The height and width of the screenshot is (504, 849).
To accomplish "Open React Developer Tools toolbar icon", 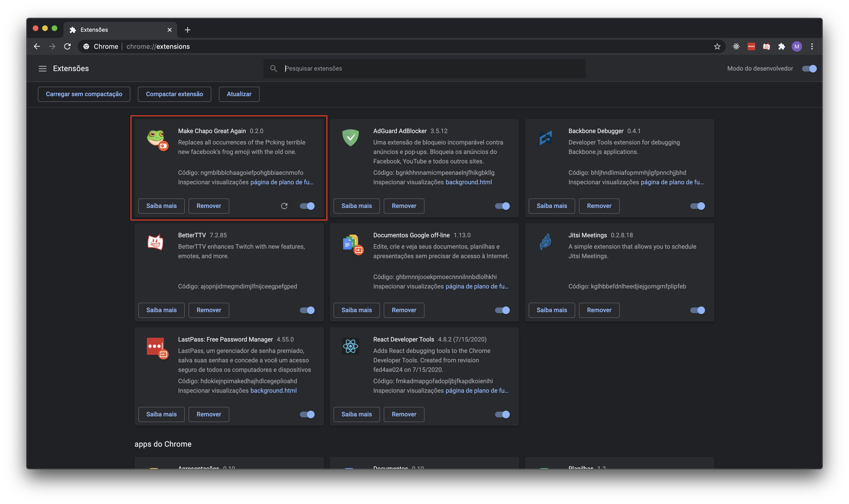I will (736, 46).
